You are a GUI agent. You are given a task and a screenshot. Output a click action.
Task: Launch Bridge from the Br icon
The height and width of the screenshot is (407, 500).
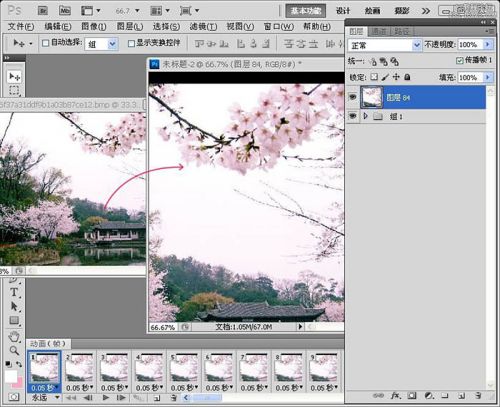(x=43, y=11)
